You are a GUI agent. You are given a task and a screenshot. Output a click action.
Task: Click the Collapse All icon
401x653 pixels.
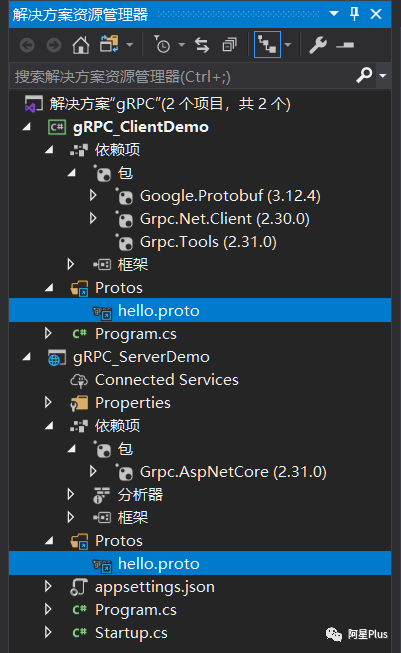tap(229, 45)
